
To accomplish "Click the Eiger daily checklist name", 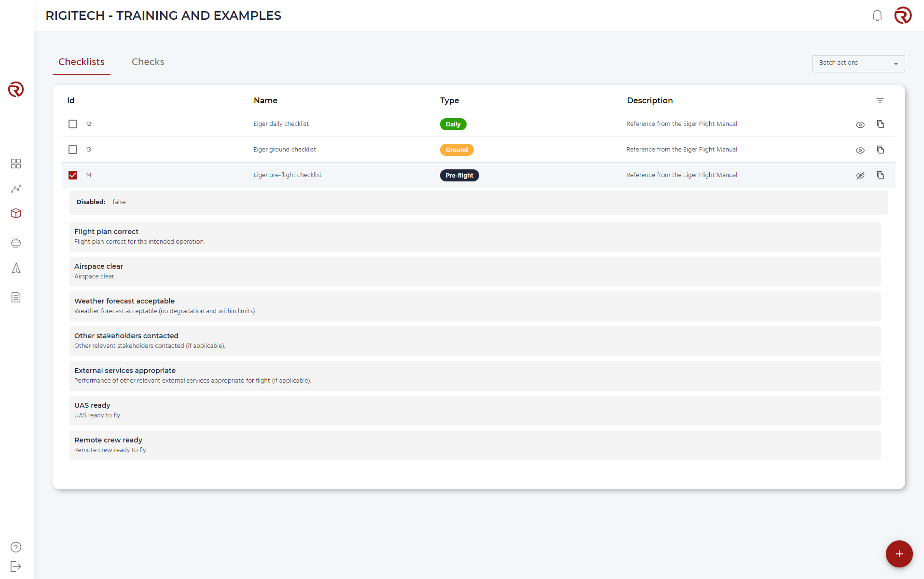I will [281, 124].
